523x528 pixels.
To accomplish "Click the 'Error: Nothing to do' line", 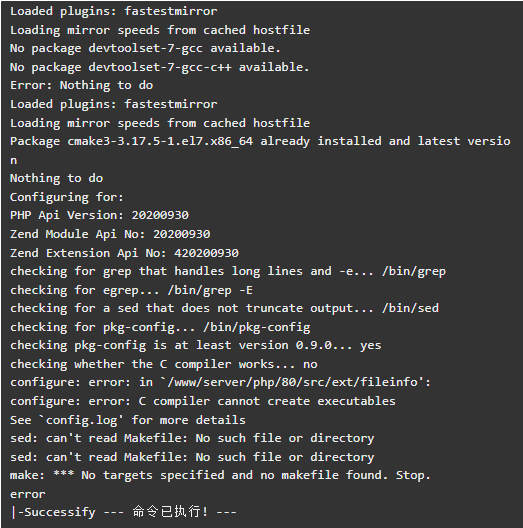I will point(81,86).
